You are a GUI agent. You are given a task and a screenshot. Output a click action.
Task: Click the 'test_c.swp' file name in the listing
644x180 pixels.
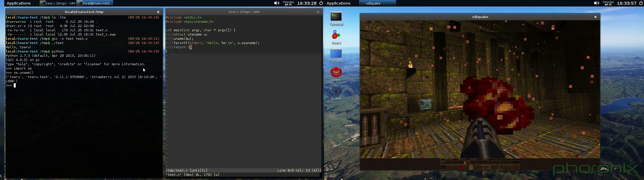[106, 34]
